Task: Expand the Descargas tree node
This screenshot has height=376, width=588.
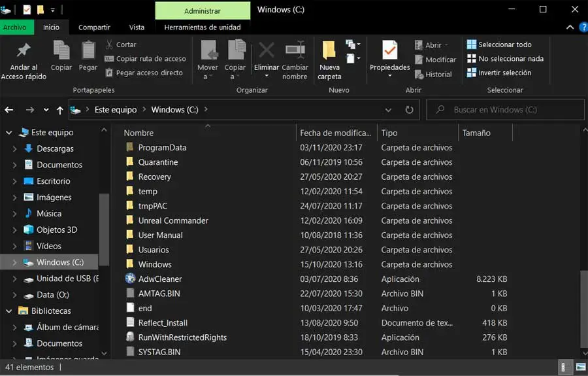Action: click(x=14, y=148)
